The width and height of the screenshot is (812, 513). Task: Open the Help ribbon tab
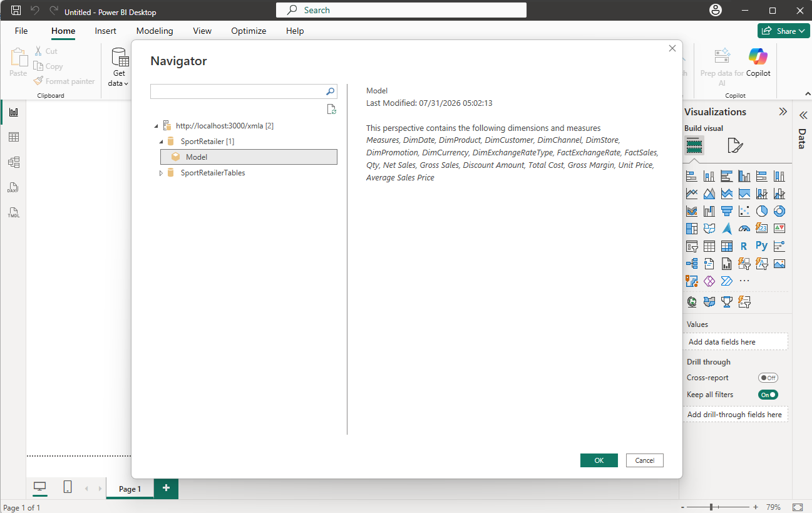pos(295,31)
